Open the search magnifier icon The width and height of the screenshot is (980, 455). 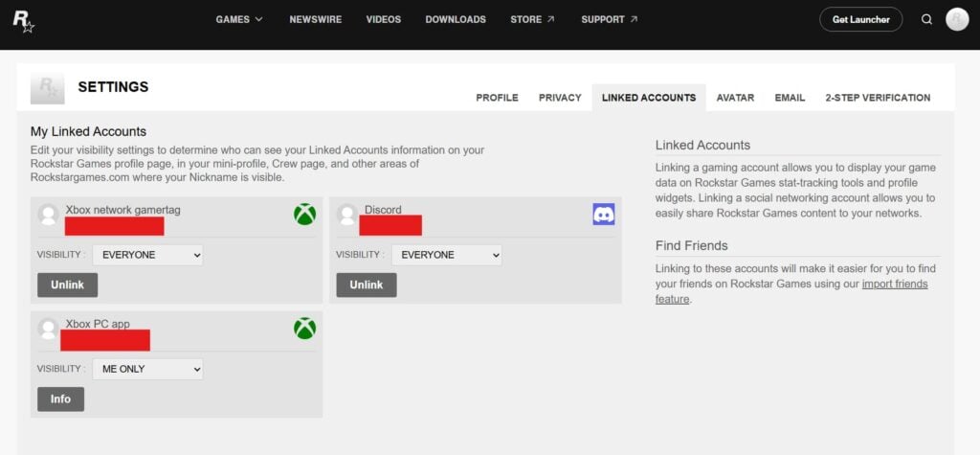[x=926, y=19]
